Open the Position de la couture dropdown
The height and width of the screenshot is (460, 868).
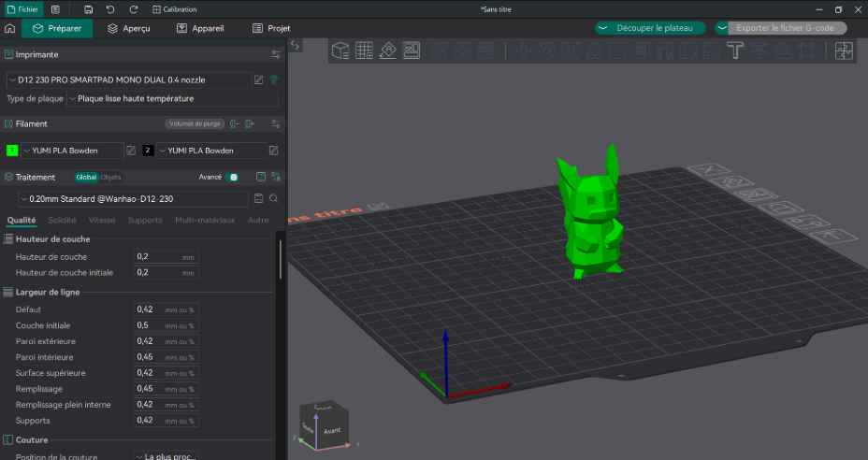[166, 456]
